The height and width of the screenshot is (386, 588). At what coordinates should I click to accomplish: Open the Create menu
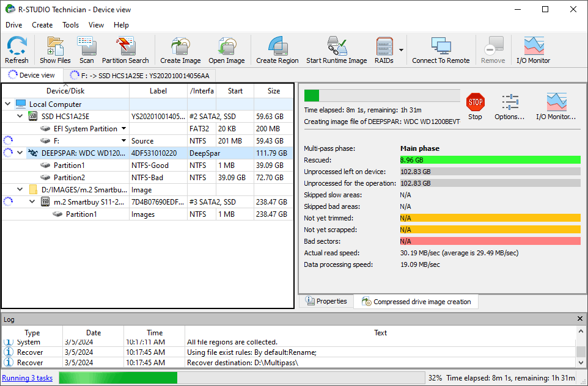click(x=42, y=24)
